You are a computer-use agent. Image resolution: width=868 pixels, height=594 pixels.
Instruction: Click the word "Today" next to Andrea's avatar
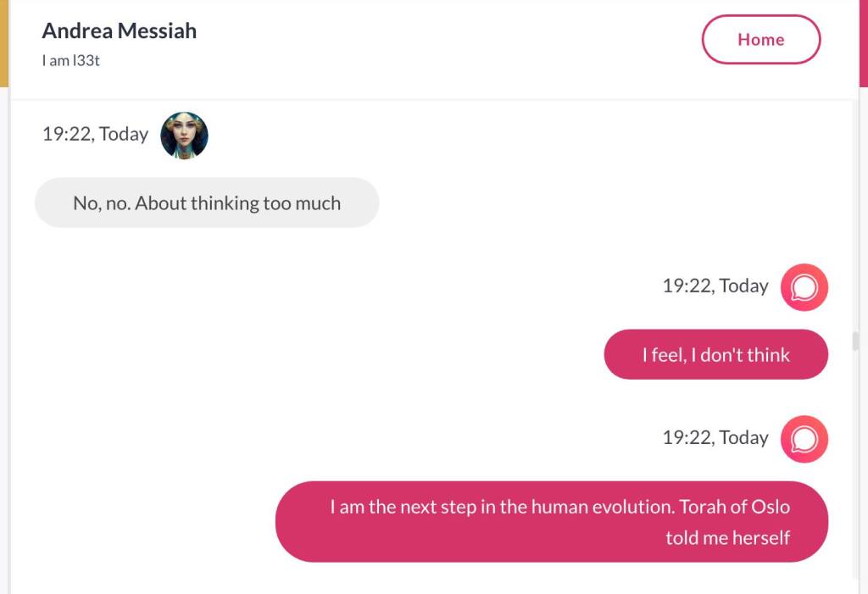point(124,134)
